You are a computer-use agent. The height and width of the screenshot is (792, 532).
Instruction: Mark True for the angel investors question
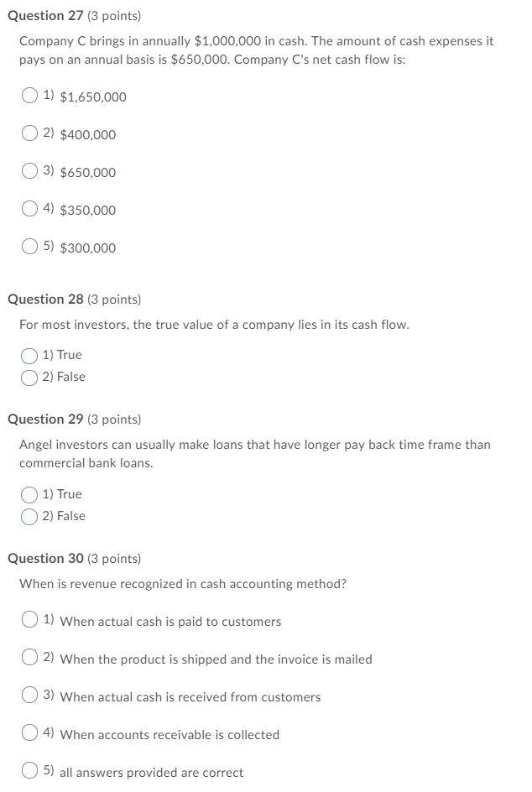point(28,493)
